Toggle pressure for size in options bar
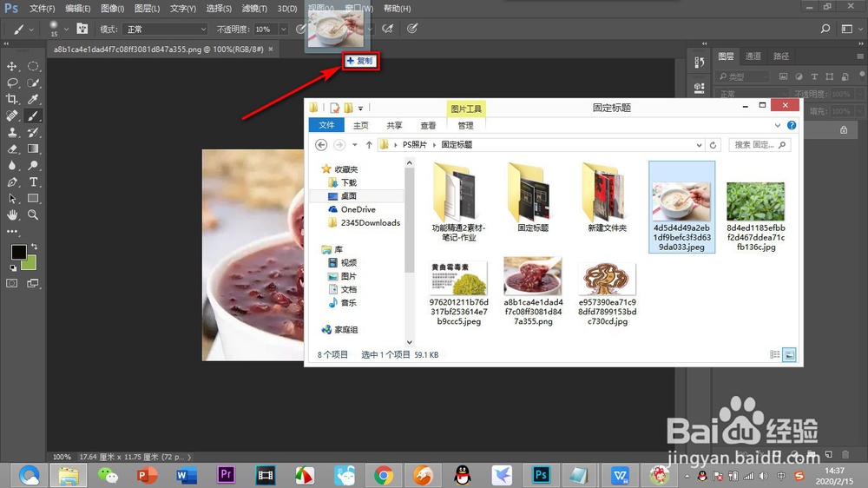The height and width of the screenshot is (488, 868). coord(411,29)
